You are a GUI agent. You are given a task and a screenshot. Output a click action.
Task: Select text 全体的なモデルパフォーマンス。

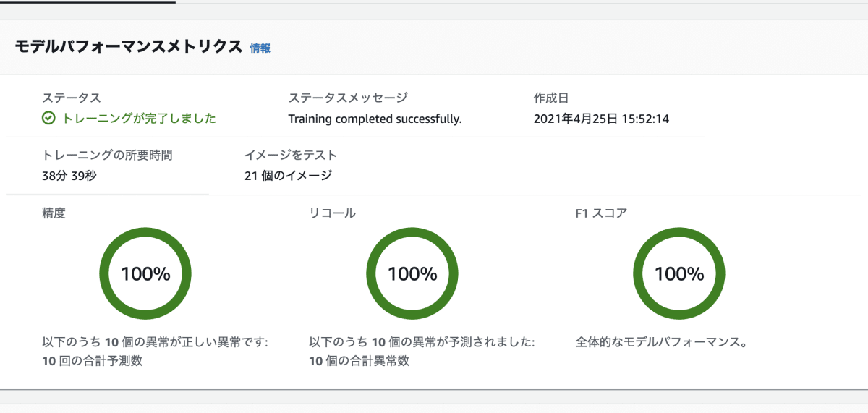point(662,341)
